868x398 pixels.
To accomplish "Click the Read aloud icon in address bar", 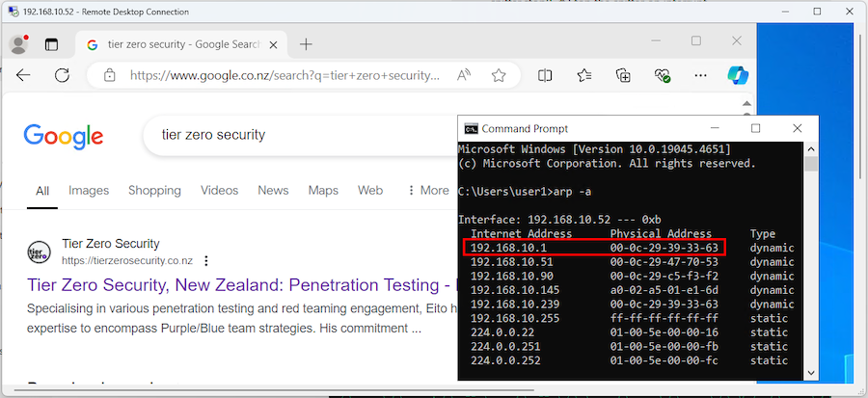I will (x=464, y=75).
